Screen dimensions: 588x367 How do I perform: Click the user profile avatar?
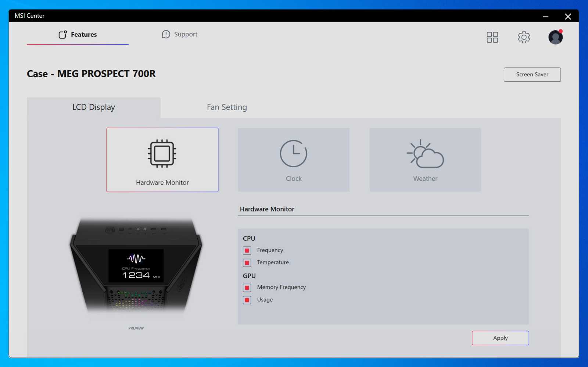click(x=555, y=37)
